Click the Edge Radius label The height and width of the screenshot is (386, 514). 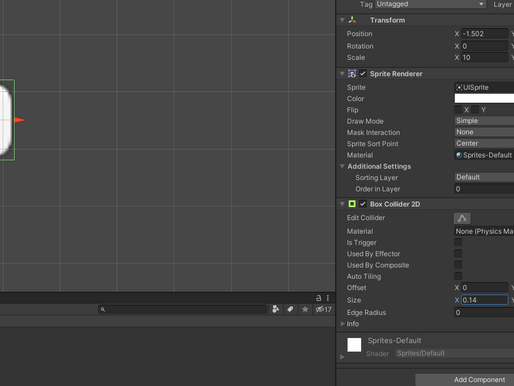pos(366,312)
